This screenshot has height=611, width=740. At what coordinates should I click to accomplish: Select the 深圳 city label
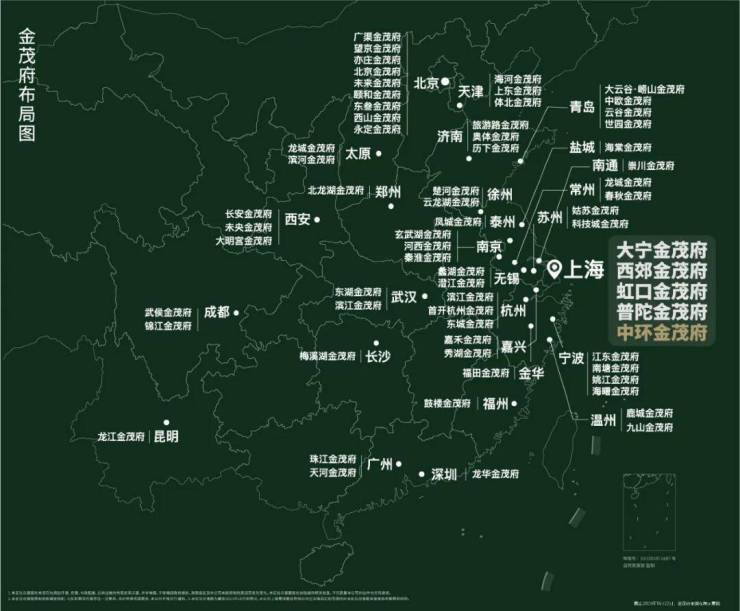tap(444, 474)
